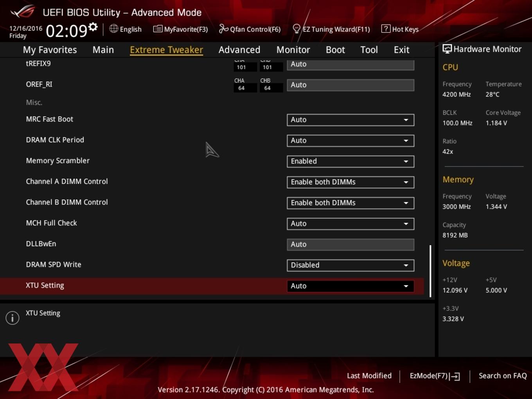532x399 pixels.
Task: Switch to EzMode(F7)
Action: (435, 376)
